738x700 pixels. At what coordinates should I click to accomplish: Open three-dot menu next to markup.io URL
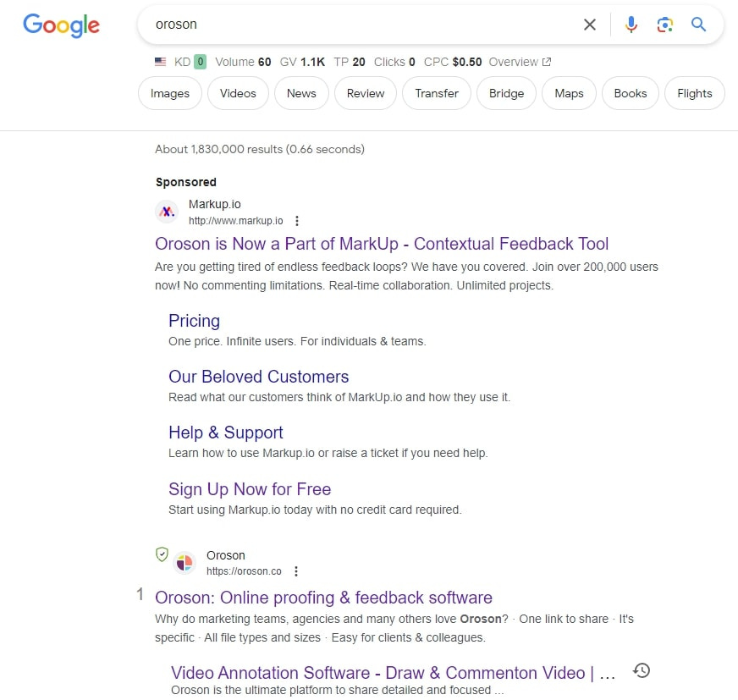point(296,221)
